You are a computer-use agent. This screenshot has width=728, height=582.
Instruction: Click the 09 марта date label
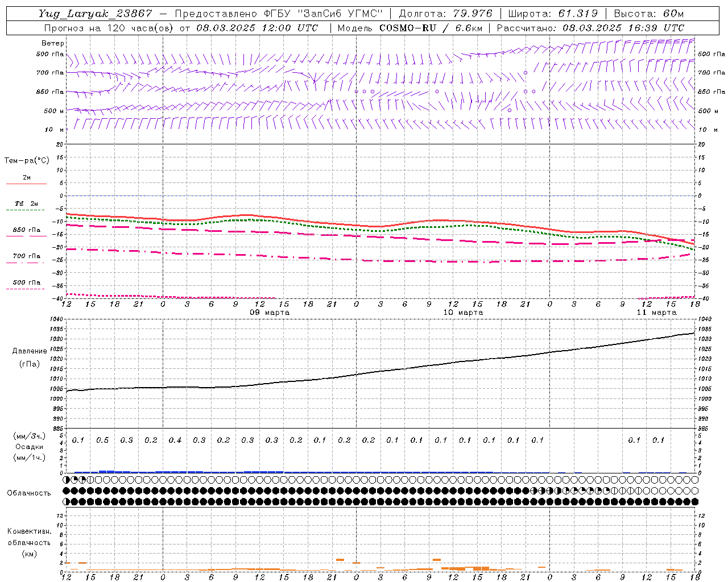[x=270, y=313]
